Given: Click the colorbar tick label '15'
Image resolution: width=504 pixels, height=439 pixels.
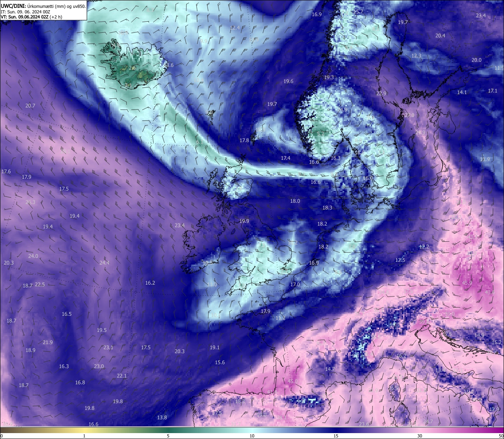Looking at the screenshot, I should pos(336,436).
